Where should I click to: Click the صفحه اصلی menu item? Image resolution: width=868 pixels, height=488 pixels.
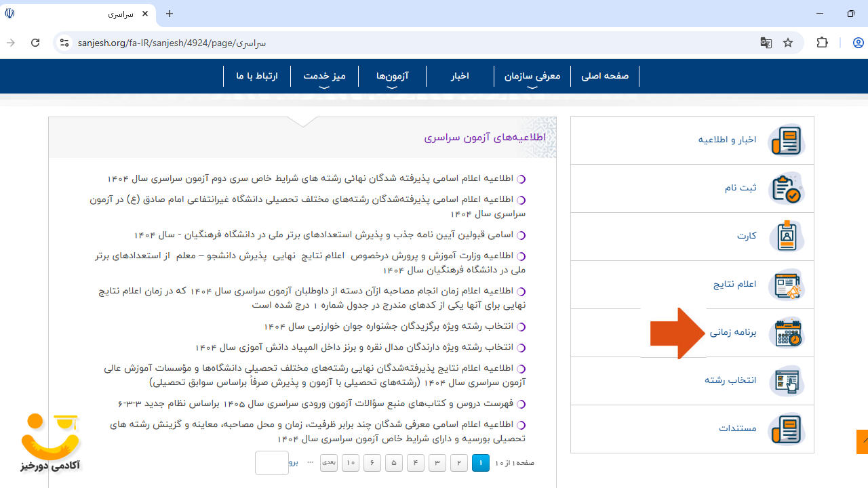(x=604, y=76)
